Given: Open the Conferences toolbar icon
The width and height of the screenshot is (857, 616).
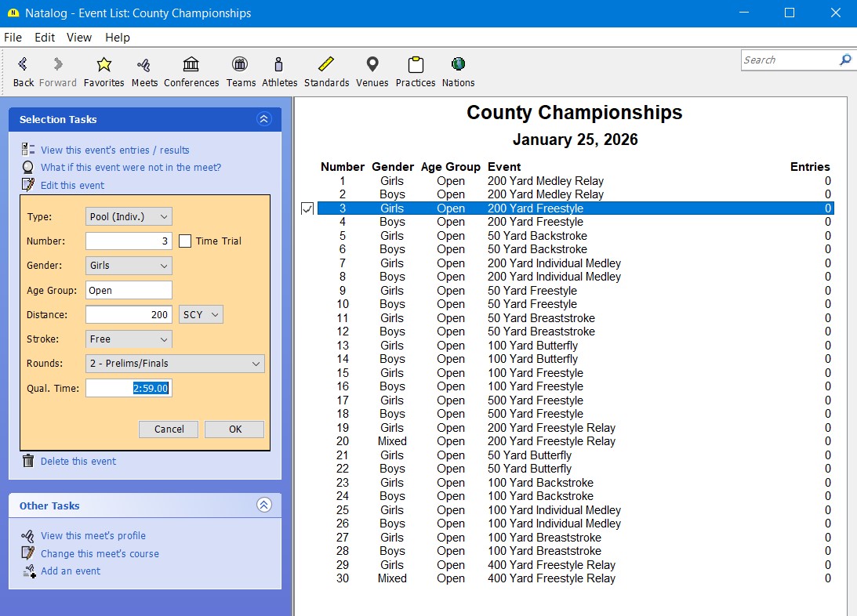Looking at the screenshot, I should (191, 65).
